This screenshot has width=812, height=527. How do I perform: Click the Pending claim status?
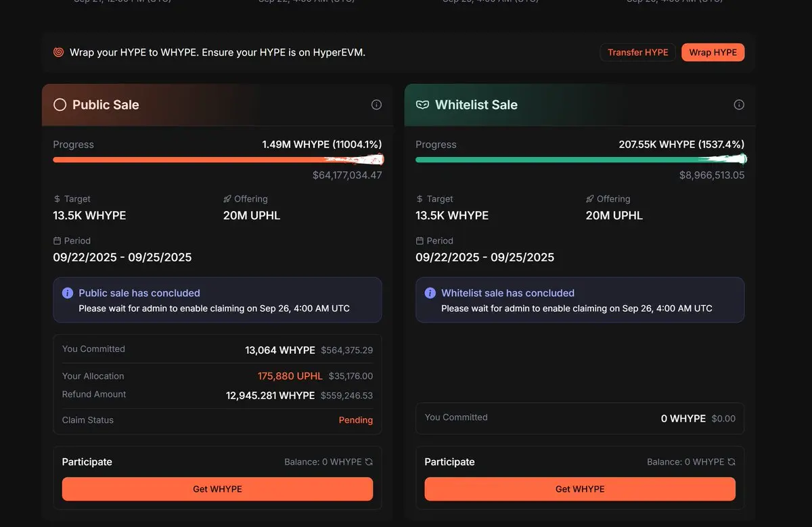click(x=356, y=420)
